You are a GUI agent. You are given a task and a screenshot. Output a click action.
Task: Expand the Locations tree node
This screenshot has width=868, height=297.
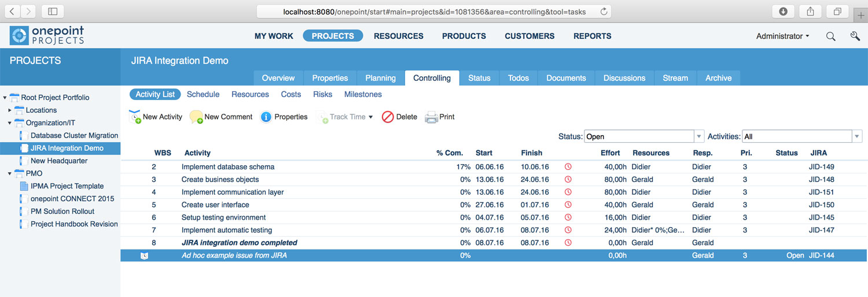point(10,110)
